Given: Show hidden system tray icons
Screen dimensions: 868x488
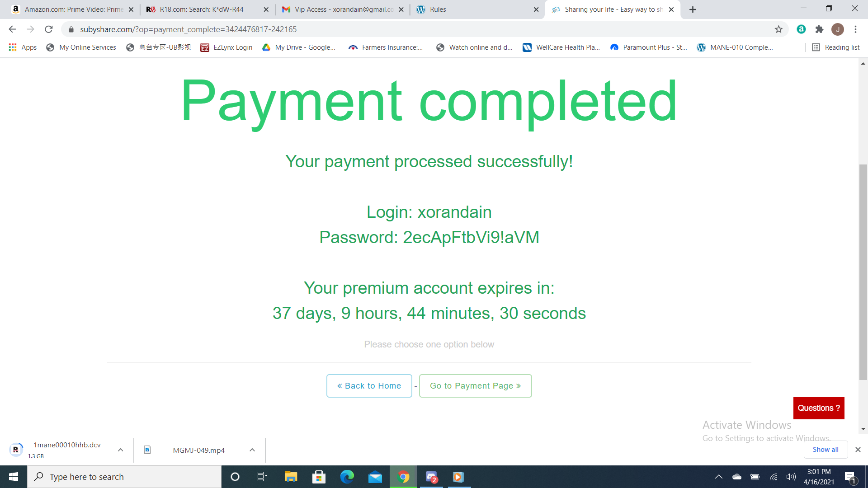Looking at the screenshot, I should click(718, 477).
